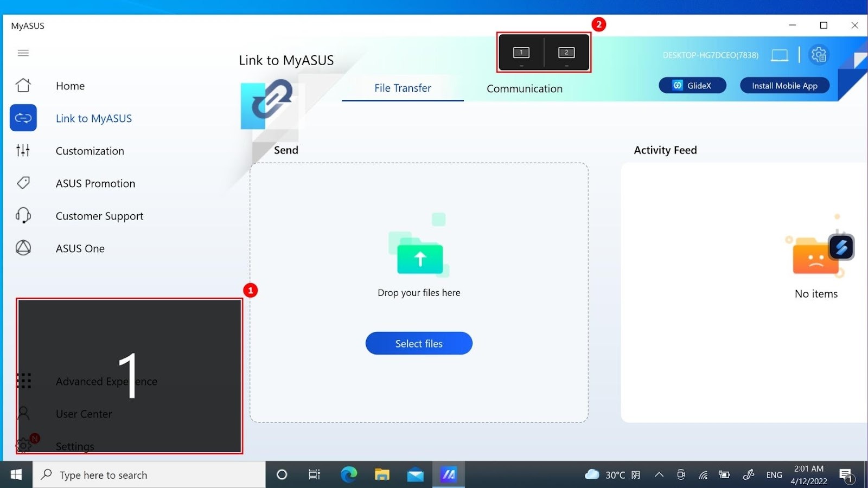Click the Meet Now tray icon
868x488 pixels.
pos(681,474)
